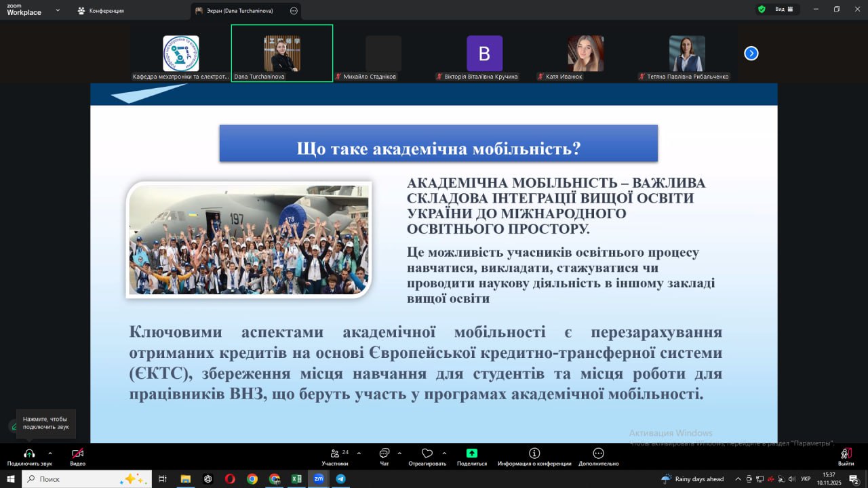Expand the Participants options arrow
868x488 pixels.
click(x=359, y=453)
